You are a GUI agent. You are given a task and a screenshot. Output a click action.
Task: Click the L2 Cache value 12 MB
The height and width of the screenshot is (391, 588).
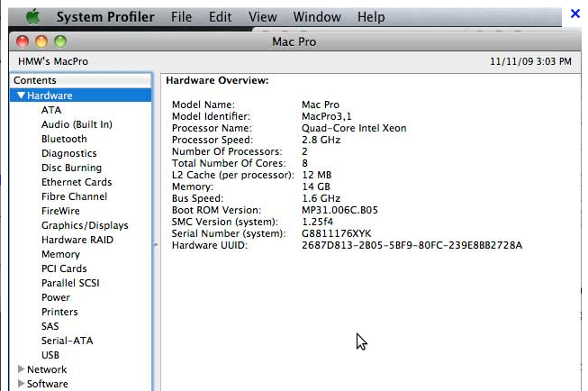317,175
